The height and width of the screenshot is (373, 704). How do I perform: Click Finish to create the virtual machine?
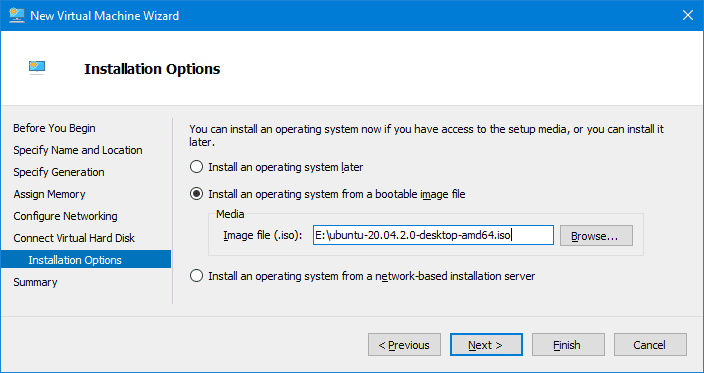(568, 345)
